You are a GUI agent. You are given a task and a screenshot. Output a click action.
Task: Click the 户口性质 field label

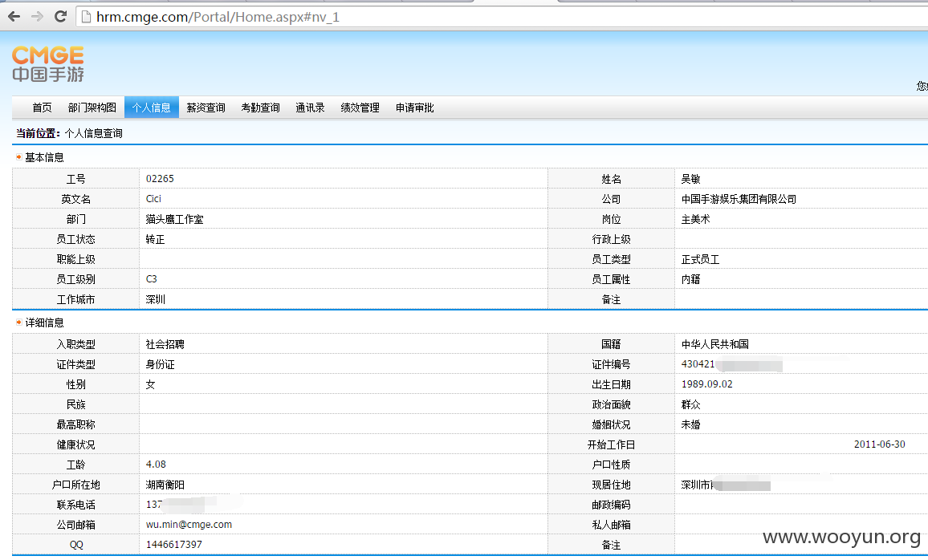pyautogui.click(x=612, y=465)
